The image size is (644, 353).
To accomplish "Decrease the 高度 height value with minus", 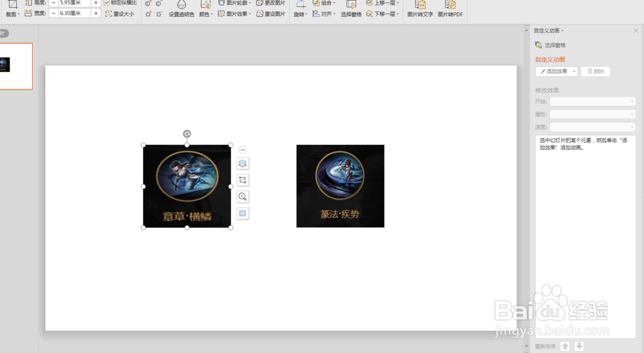I will 53,3.
